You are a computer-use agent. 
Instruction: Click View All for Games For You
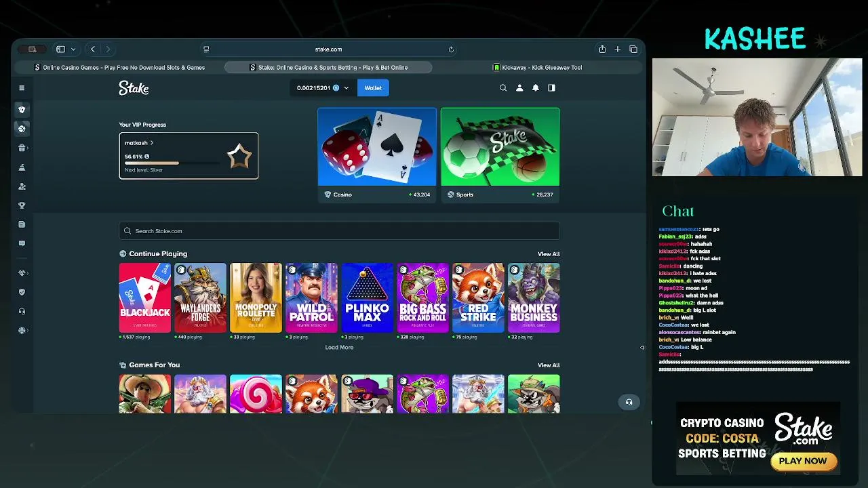pyautogui.click(x=549, y=365)
